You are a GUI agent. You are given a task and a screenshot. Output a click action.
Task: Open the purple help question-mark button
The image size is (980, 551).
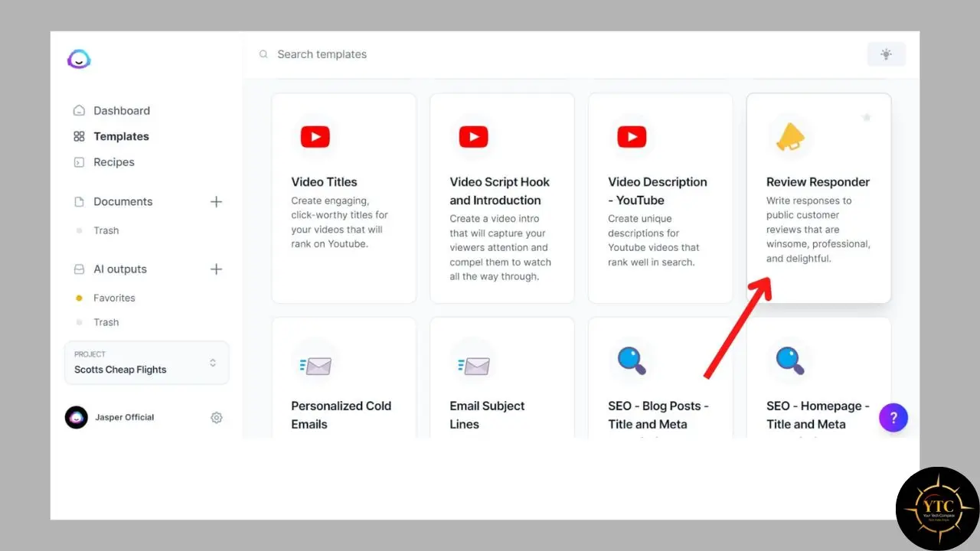point(893,418)
